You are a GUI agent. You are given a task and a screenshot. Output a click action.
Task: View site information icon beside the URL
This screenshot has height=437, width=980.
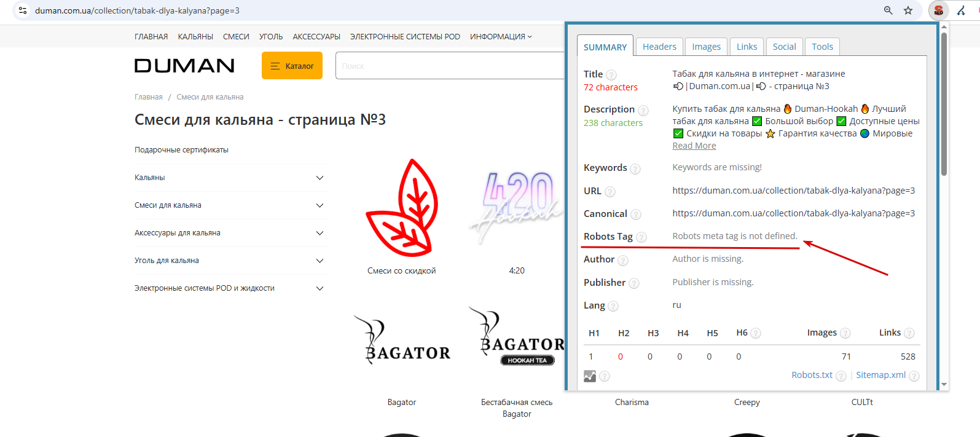tap(23, 10)
